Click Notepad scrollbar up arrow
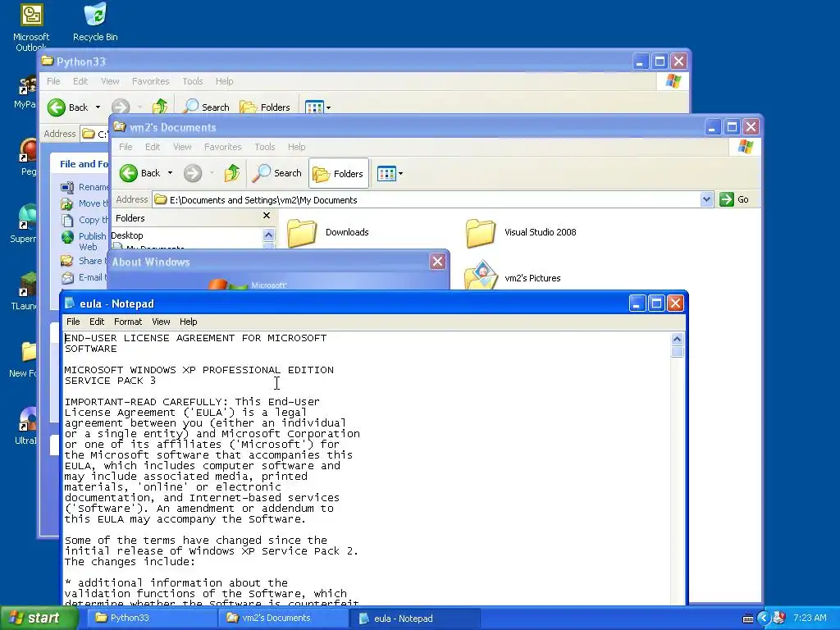840x630 pixels. 677,339
